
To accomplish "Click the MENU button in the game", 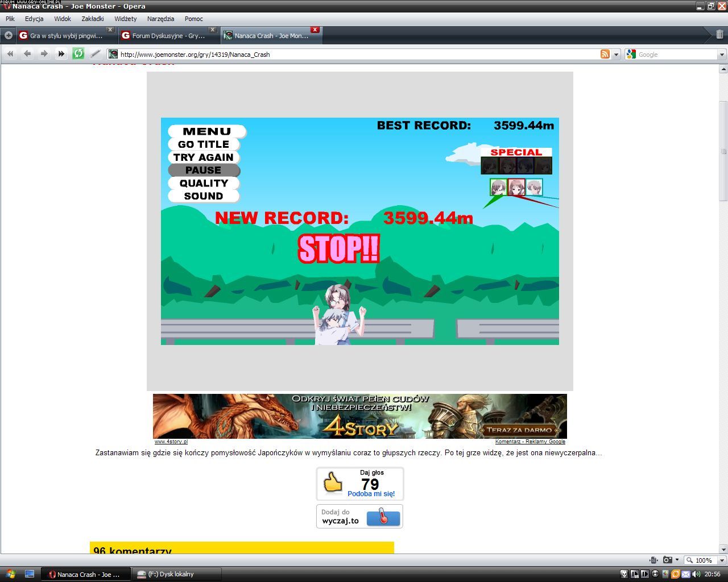I will click(207, 131).
